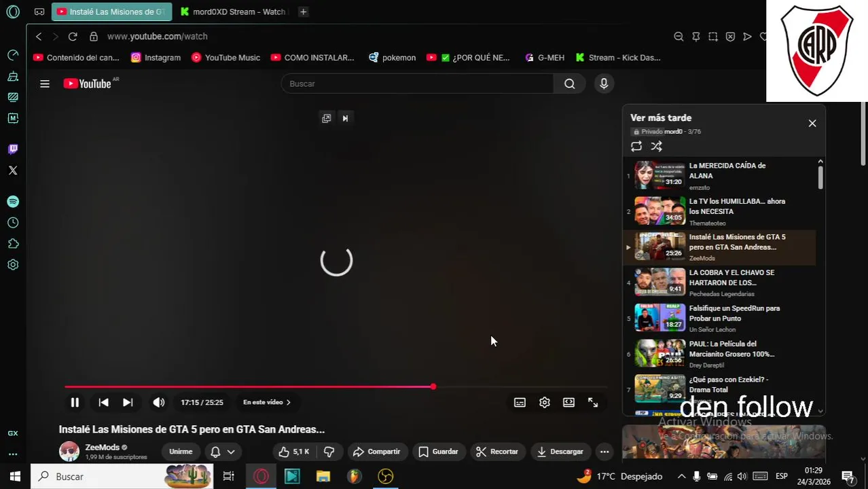Click the Descargar button

tap(560, 452)
